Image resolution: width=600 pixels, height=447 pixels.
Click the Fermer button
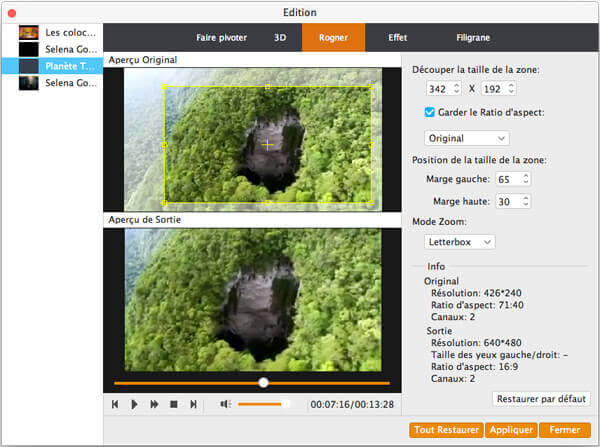coord(565,430)
